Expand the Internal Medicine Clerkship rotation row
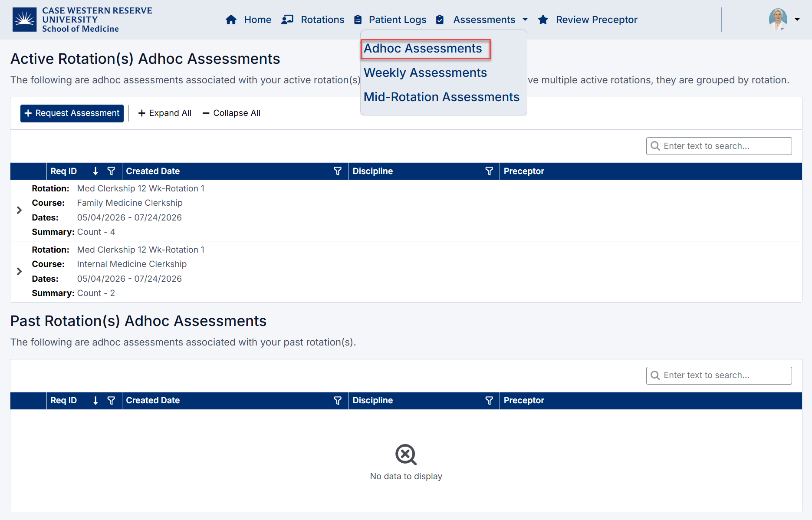Screen dimensions: 812x520 (19, 271)
